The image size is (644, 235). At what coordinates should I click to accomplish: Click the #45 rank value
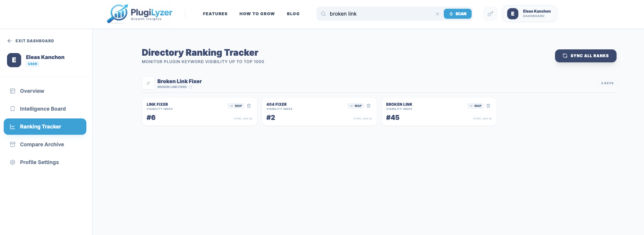(x=393, y=118)
